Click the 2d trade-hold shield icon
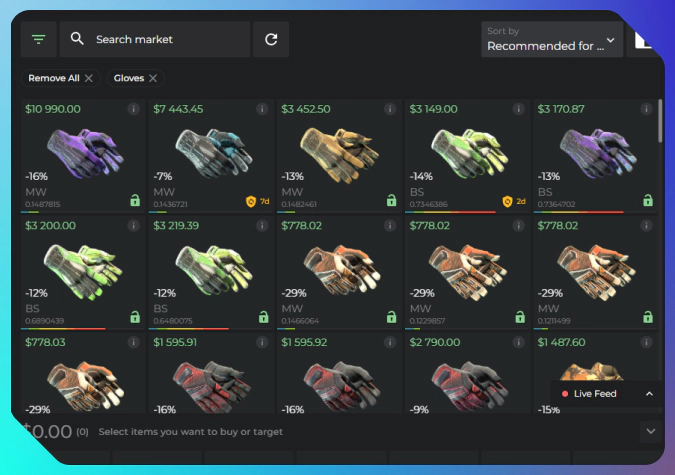 pyautogui.click(x=508, y=201)
